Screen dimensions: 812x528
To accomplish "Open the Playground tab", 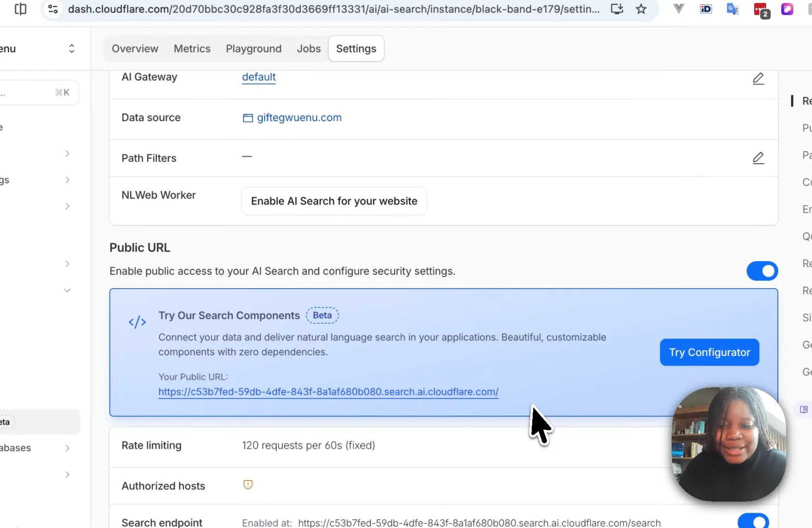I will click(253, 48).
